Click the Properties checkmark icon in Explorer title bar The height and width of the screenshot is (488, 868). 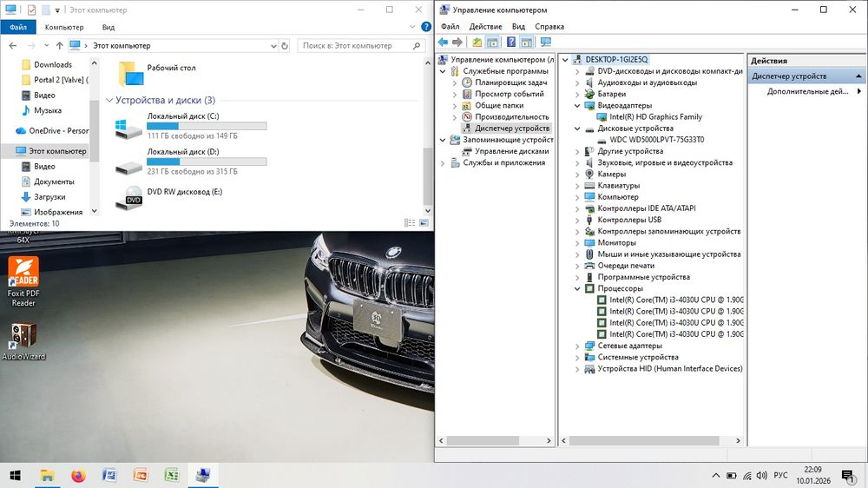31,10
